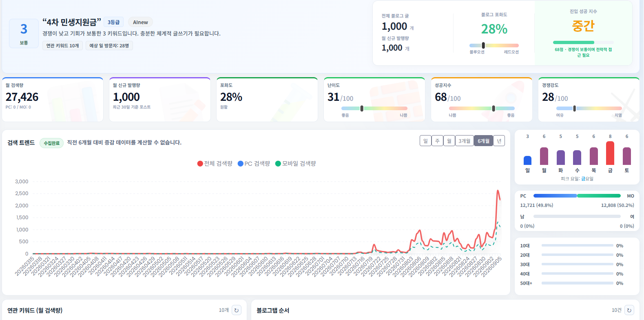The height and width of the screenshot is (320, 644).
Task: Select the 월 trend range
Action: pos(449,141)
